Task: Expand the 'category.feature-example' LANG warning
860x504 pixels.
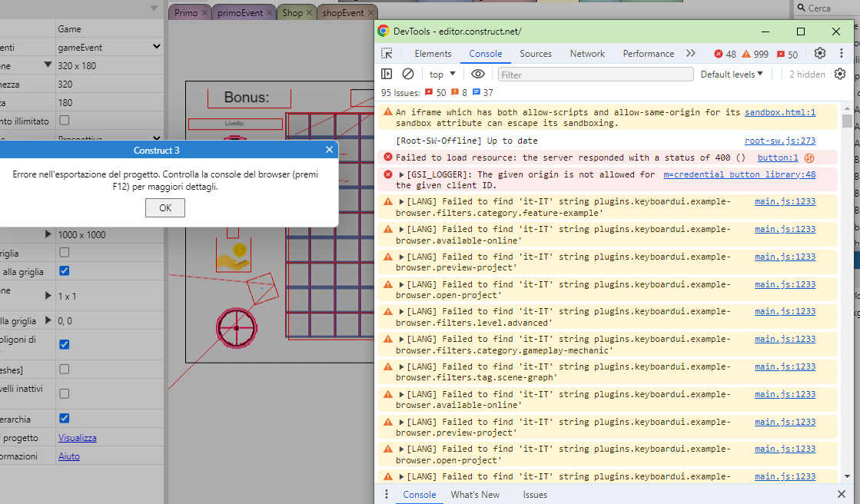Action: [x=401, y=201]
